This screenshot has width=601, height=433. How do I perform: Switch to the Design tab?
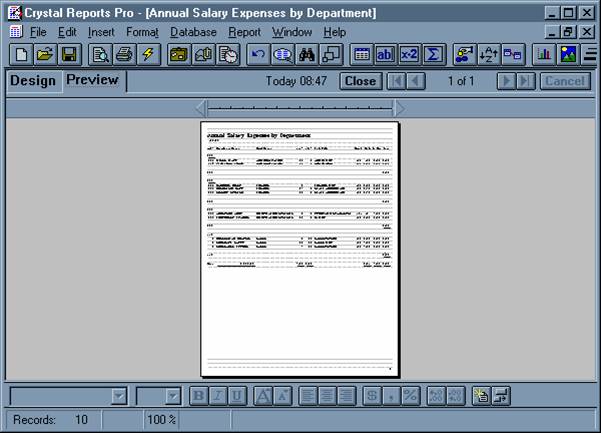coord(33,81)
